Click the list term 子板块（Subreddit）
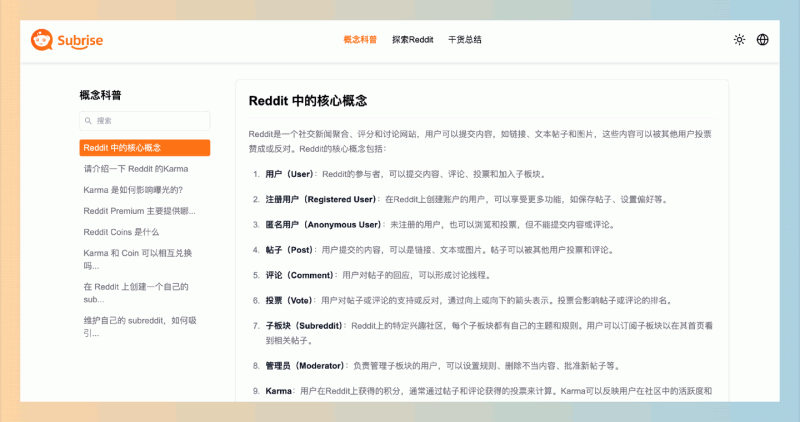Screen dimensions: 800x422 click(x=304, y=326)
